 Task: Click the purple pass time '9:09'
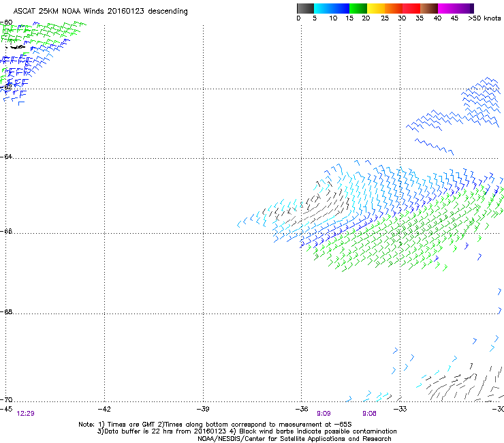pyautogui.click(x=324, y=414)
